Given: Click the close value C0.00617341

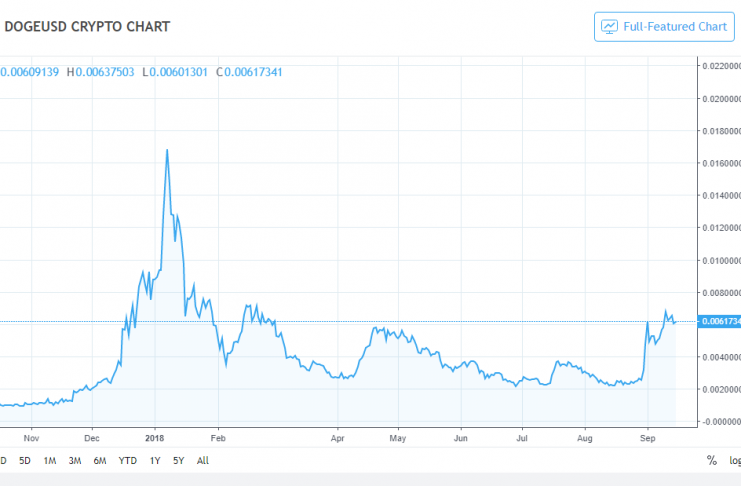Looking at the screenshot, I should [x=249, y=72].
